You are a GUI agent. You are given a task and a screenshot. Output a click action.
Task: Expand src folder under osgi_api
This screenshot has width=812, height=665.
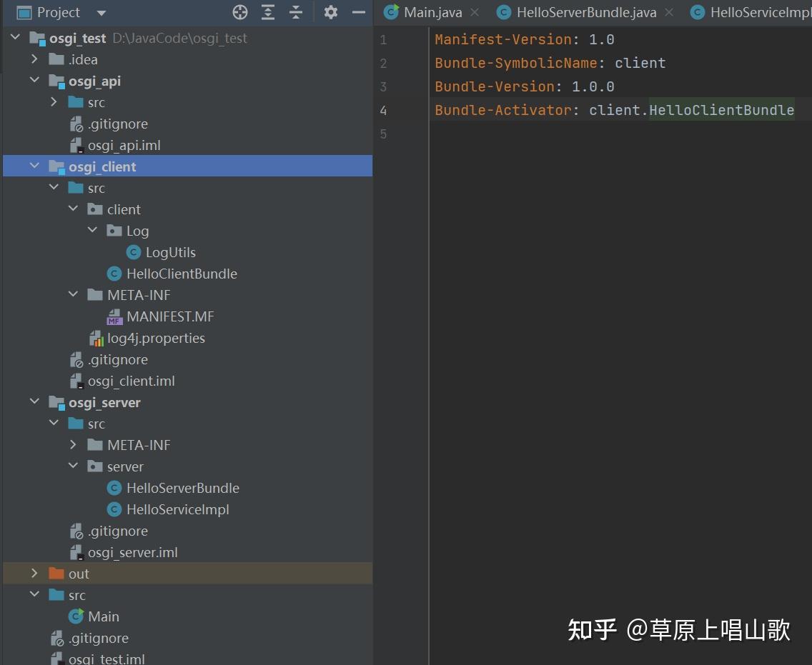pyautogui.click(x=54, y=102)
